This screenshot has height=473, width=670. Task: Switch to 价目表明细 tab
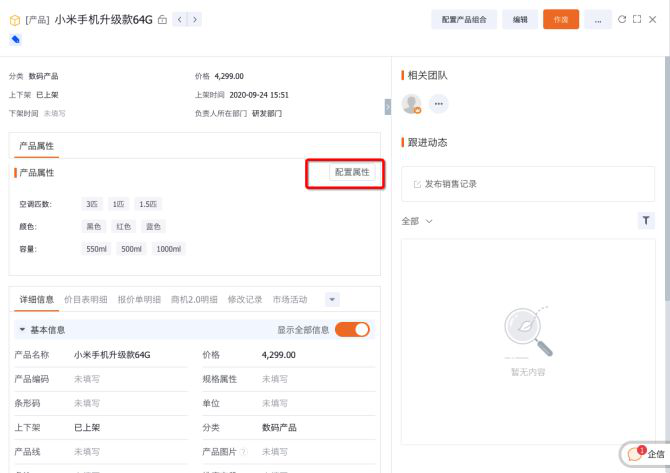[x=85, y=299]
